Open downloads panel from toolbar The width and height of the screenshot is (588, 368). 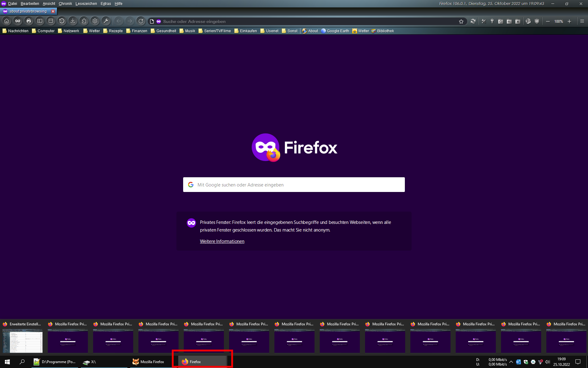(x=73, y=21)
